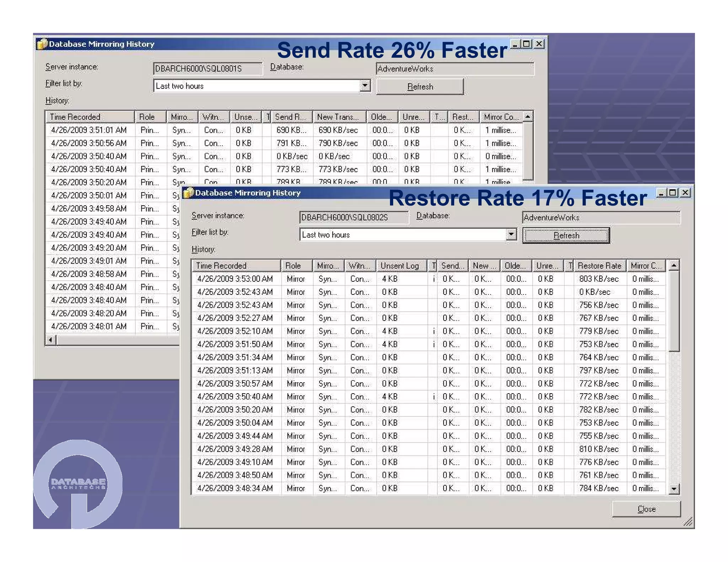Sort front window by Time Recorded header
This screenshot has height=562, width=728.
[236, 266]
